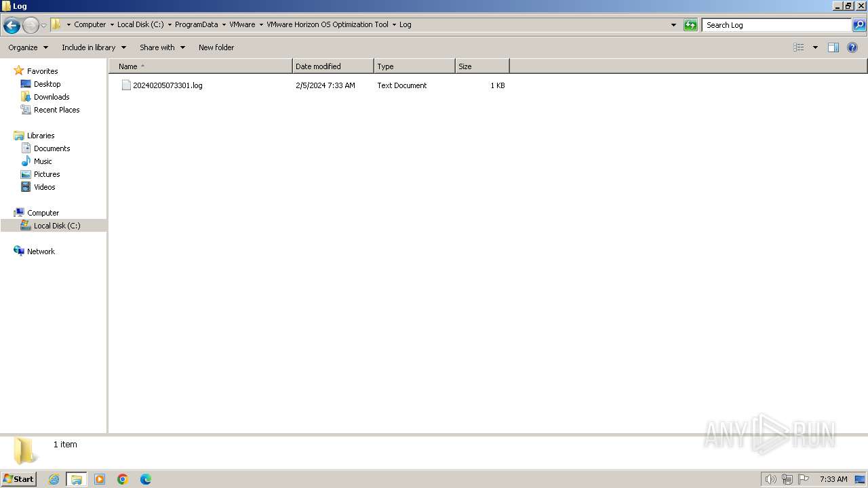Open Include in library menu
The height and width of the screenshot is (488, 868).
(94, 47)
